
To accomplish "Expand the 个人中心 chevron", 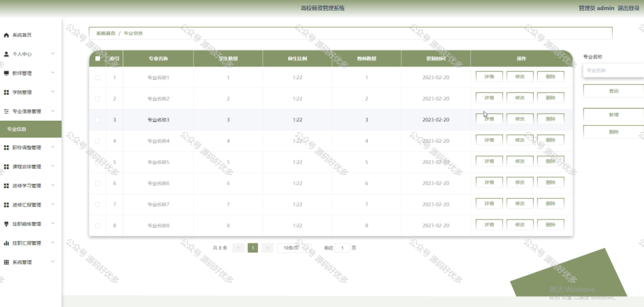I will click(53, 53).
